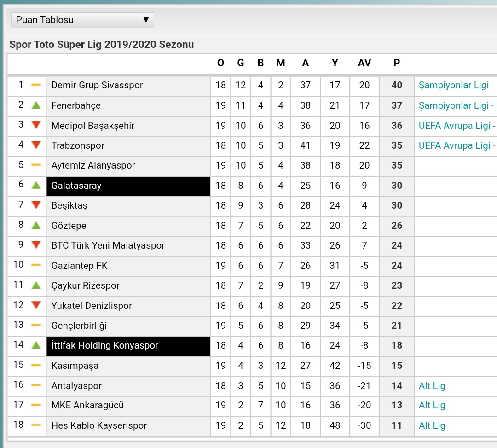This screenshot has width=497, height=448.
Task: Click red down arrow beside Trabzonspor
Action: [36, 145]
